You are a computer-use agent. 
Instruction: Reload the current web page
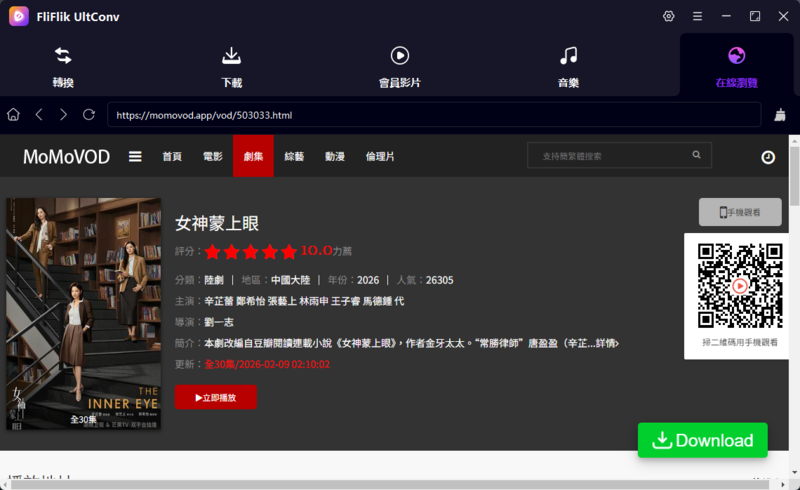click(89, 115)
